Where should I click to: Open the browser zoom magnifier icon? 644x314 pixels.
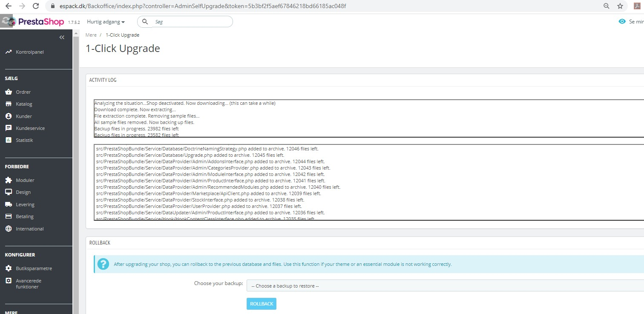point(607,6)
